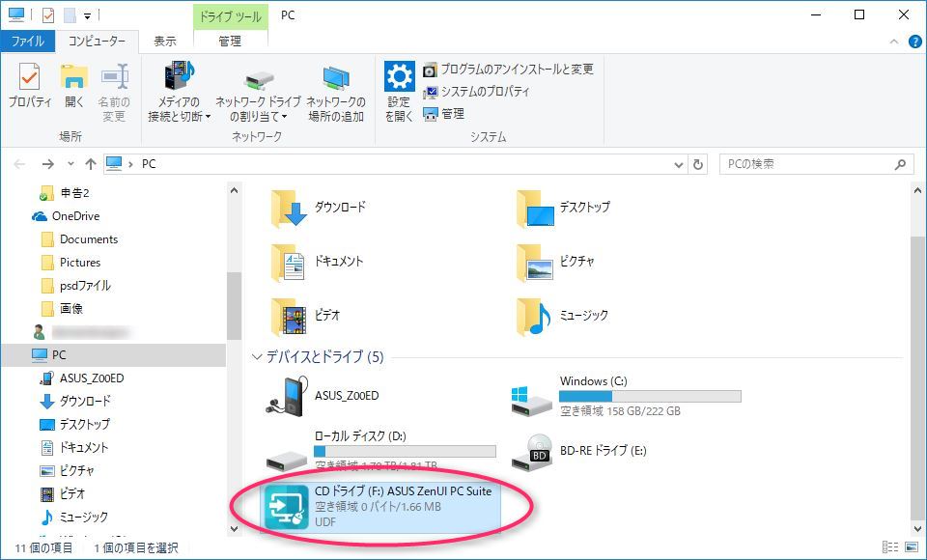Select ビデオ in the navigation pane
This screenshot has width=927, height=560.
coord(72,493)
